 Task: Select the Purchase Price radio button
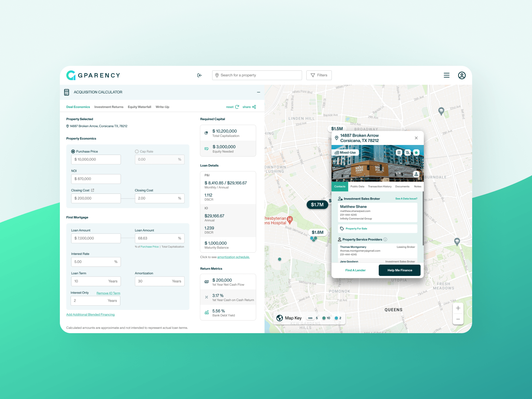tap(73, 152)
